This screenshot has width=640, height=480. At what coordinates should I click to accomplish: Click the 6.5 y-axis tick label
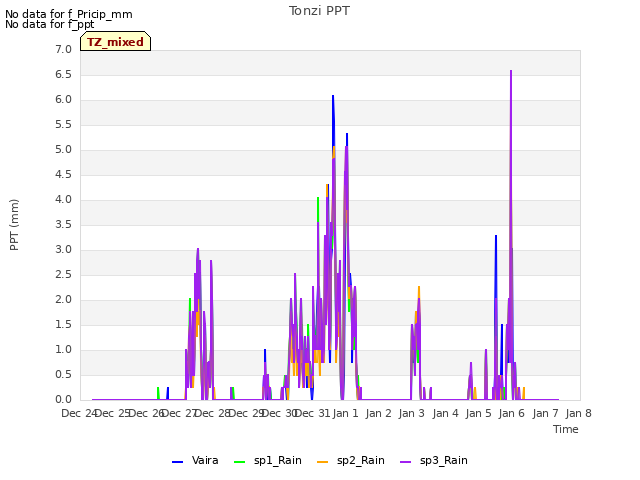pyautogui.click(x=63, y=75)
